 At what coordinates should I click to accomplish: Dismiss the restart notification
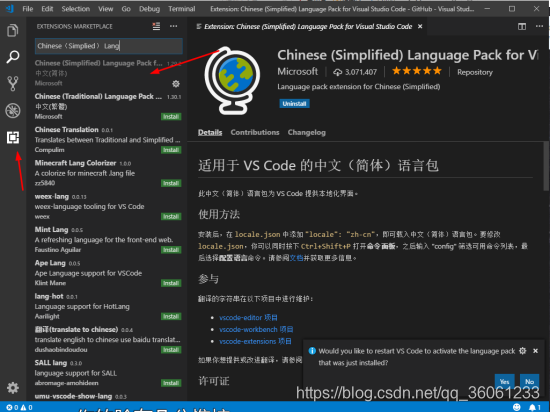tap(535, 351)
